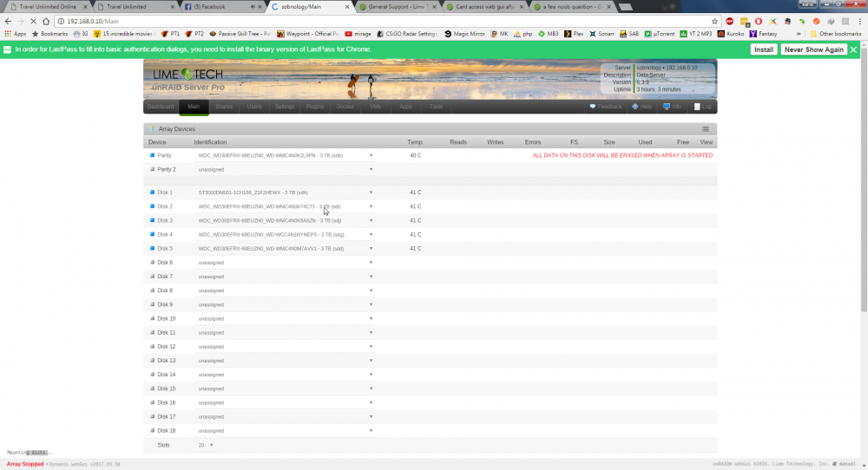Open the Feedback speech-bubble icon in unRAID header
This screenshot has width=868, height=470.
tap(592, 107)
